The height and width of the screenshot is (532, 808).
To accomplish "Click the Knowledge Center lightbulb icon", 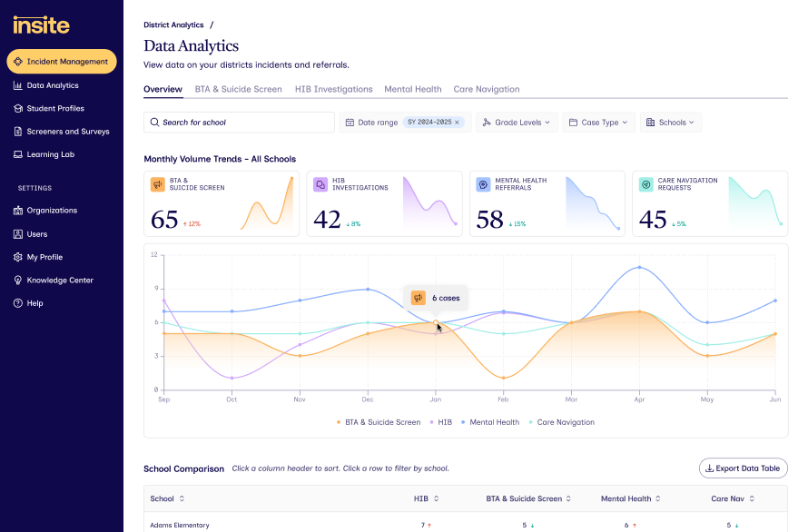I will click(18, 280).
